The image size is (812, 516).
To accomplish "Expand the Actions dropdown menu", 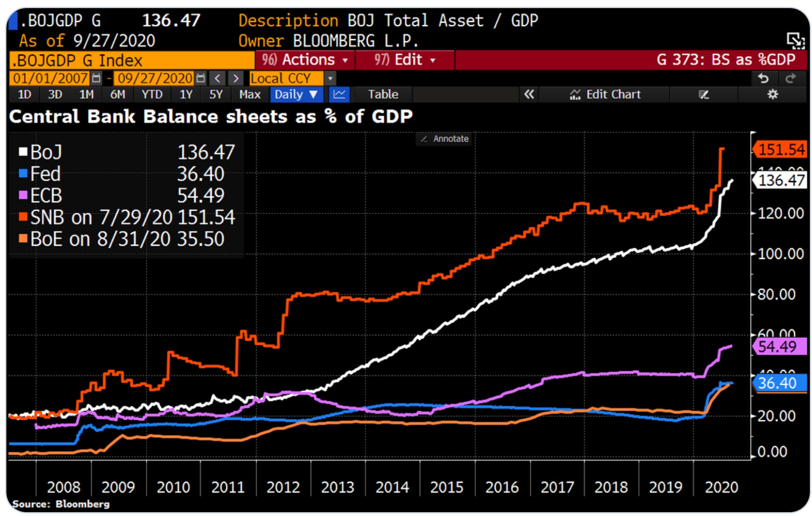I will coord(305,60).
